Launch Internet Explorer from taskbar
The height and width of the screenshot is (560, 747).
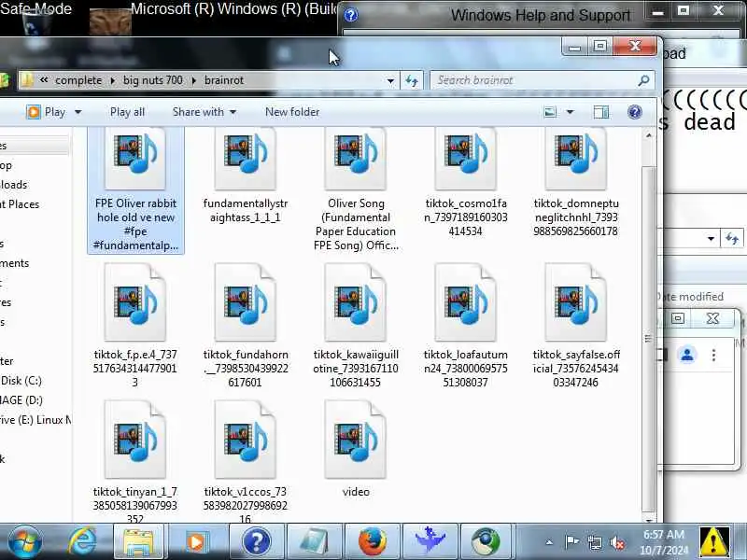click(82, 542)
